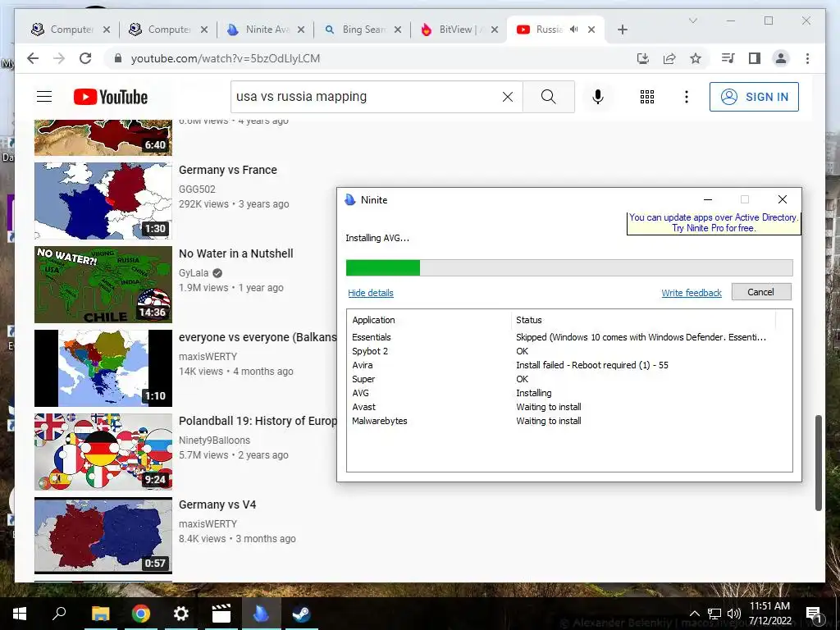Open Windows Start menu

pyautogui.click(x=20, y=614)
